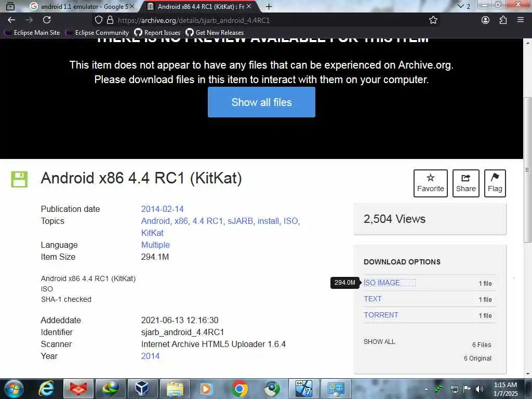Close the Android x86 4.4 RC1 tab
The height and width of the screenshot is (399, 532).
coord(249,6)
